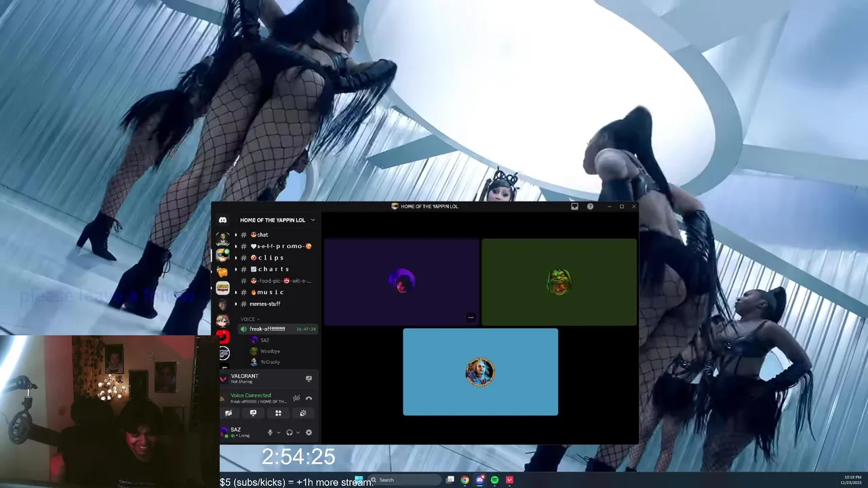Turn on camera in the voice panel
The height and width of the screenshot is (488, 868).
click(x=229, y=413)
